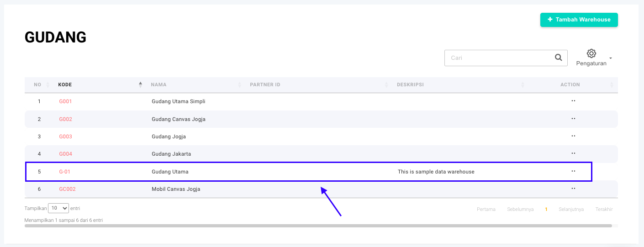Image resolution: width=644 pixels, height=247 pixels.
Task: Sort table by Nama column
Action: [x=159, y=84]
